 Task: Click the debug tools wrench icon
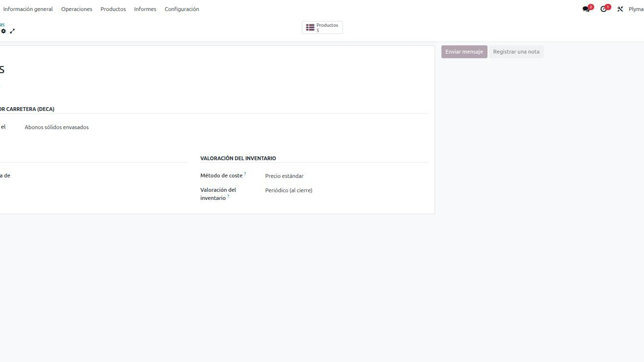(x=620, y=9)
